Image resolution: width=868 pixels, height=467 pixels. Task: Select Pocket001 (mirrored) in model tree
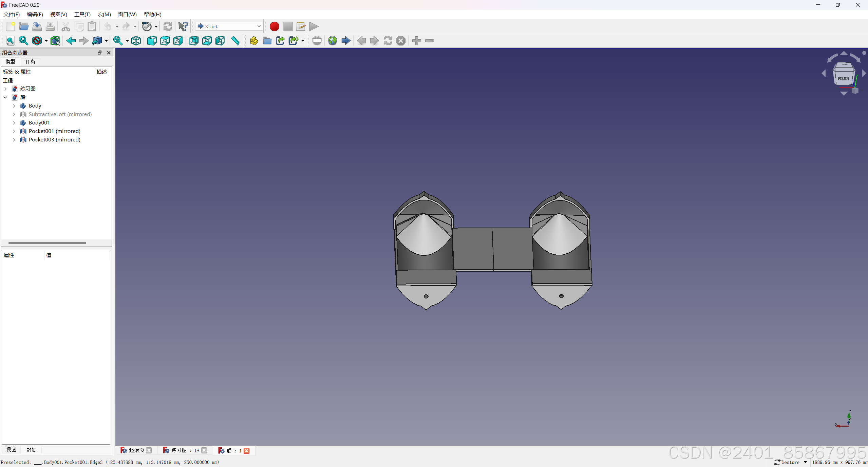pos(54,131)
